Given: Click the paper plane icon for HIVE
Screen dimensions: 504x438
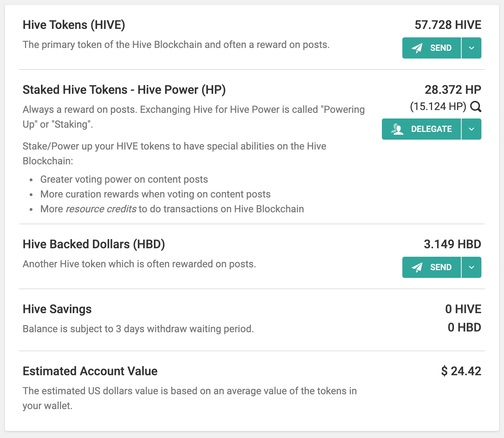Looking at the screenshot, I should tap(417, 48).
